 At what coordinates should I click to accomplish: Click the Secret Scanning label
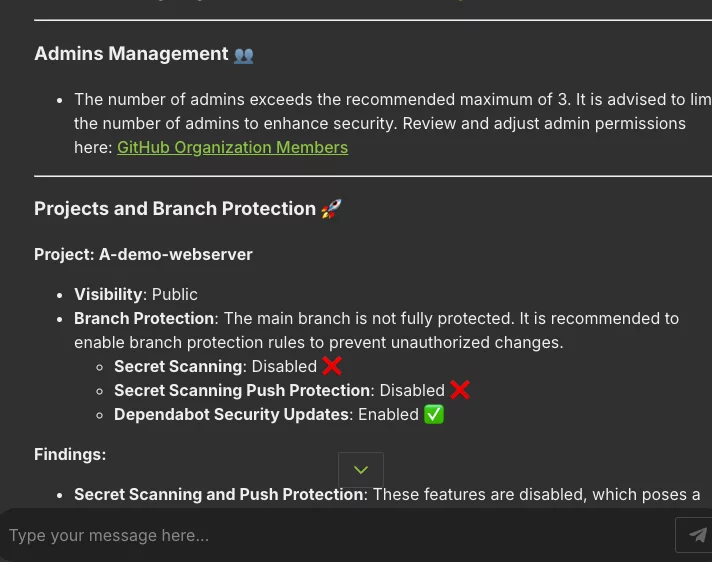click(x=178, y=366)
